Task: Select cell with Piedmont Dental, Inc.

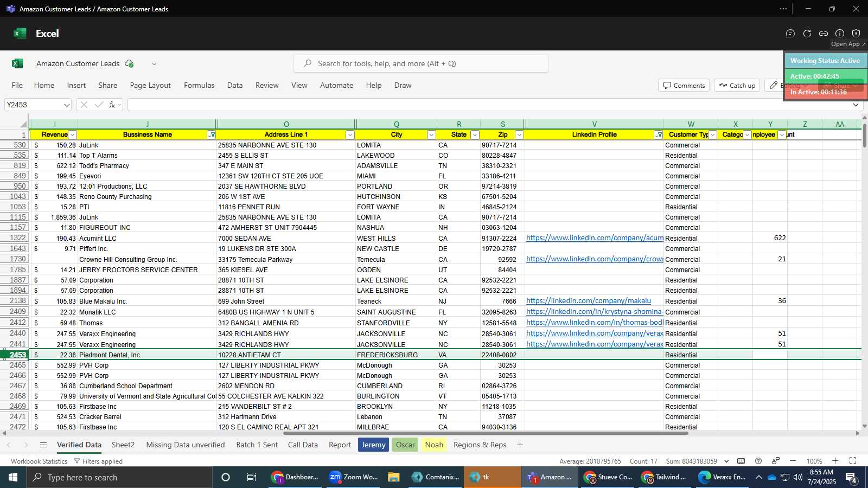Action: [147, 355]
